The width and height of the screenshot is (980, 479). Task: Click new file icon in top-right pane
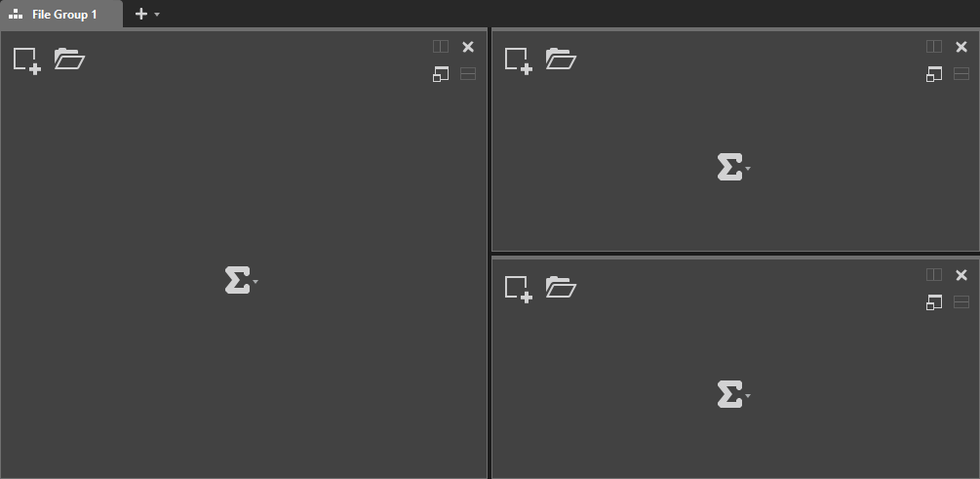pyautogui.click(x=518, y=61)
